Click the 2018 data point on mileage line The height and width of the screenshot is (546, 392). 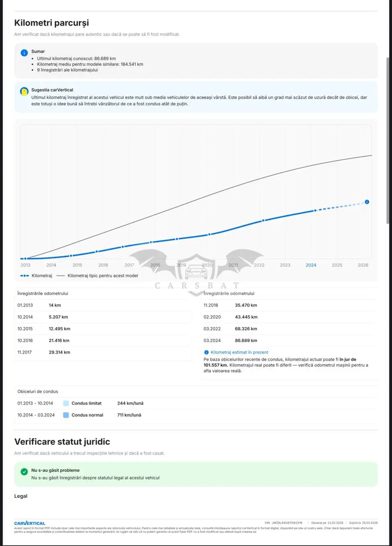151,242
